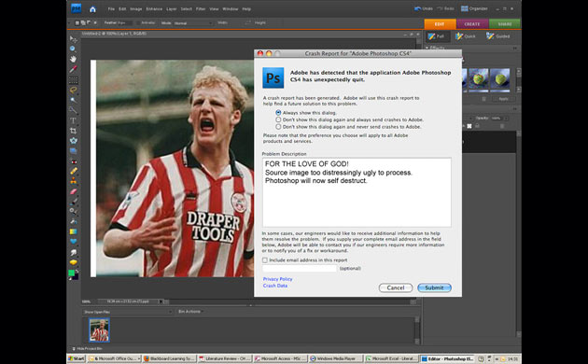588x364 pixels.
Task: Select the Clone Stamp tool
Action: [x=73, y=181]
